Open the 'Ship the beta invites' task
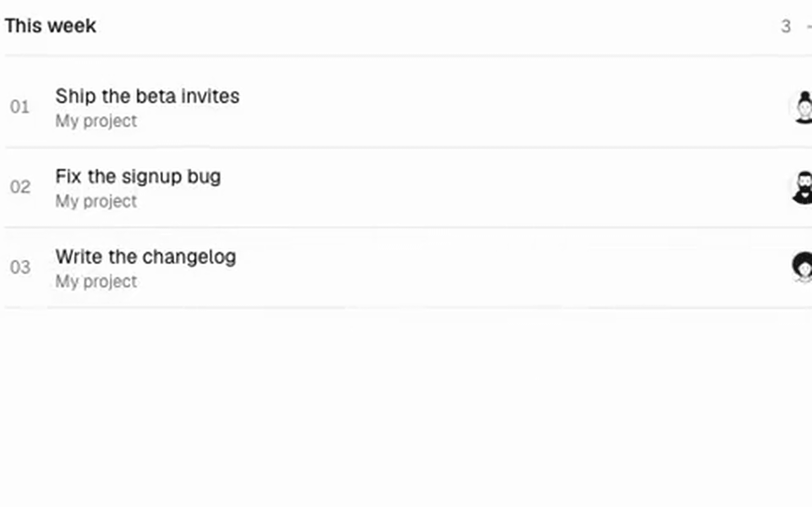The width and height of the screenshot is (812, 507). point(147,96)
